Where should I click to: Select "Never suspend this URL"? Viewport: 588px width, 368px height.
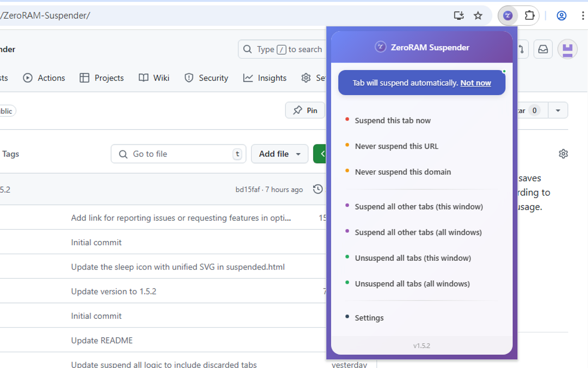pyautogui.click(x=422, y=146)
